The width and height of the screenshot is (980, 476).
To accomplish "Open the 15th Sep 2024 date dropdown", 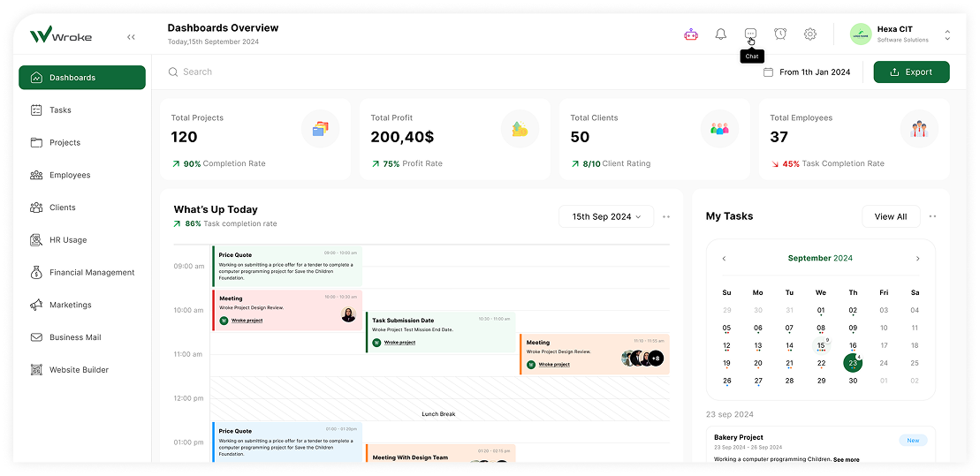I will click(606, 216).
